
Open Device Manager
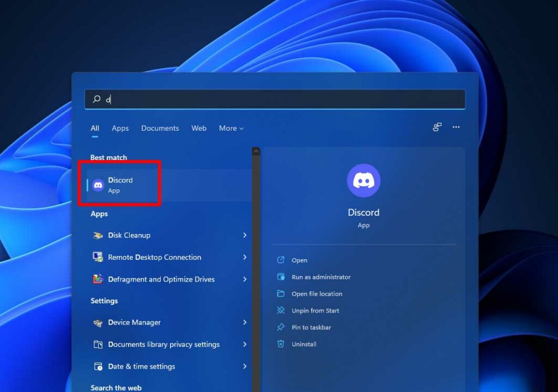click(x=134, y=322)
